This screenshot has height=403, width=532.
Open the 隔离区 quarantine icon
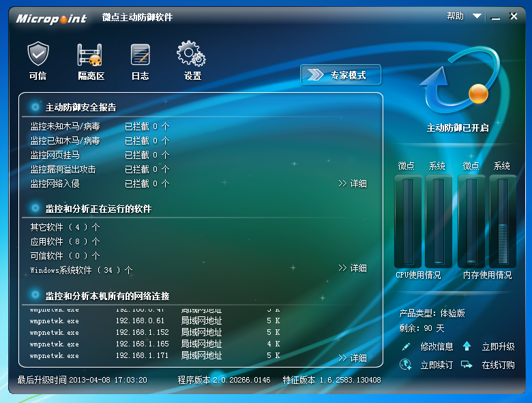(90, 55)
